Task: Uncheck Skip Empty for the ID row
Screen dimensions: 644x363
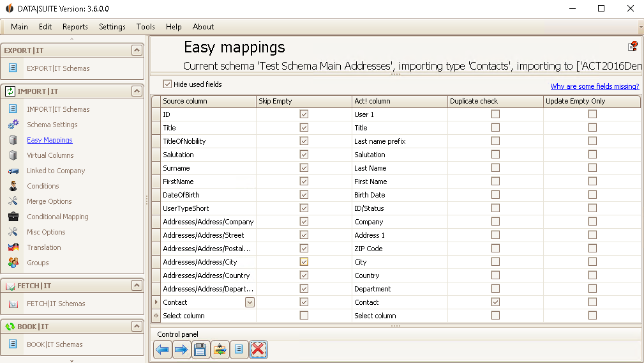Action: tap(304, 114)
